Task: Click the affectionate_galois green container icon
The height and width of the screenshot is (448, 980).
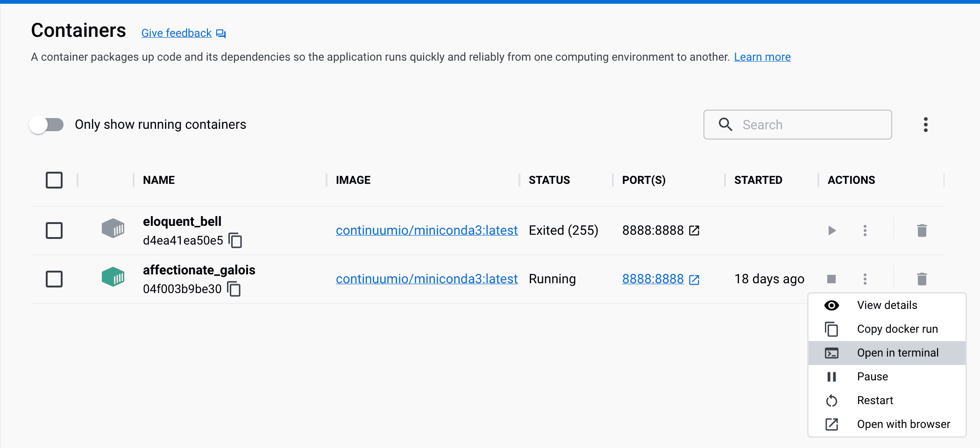Action: (113, 277)
